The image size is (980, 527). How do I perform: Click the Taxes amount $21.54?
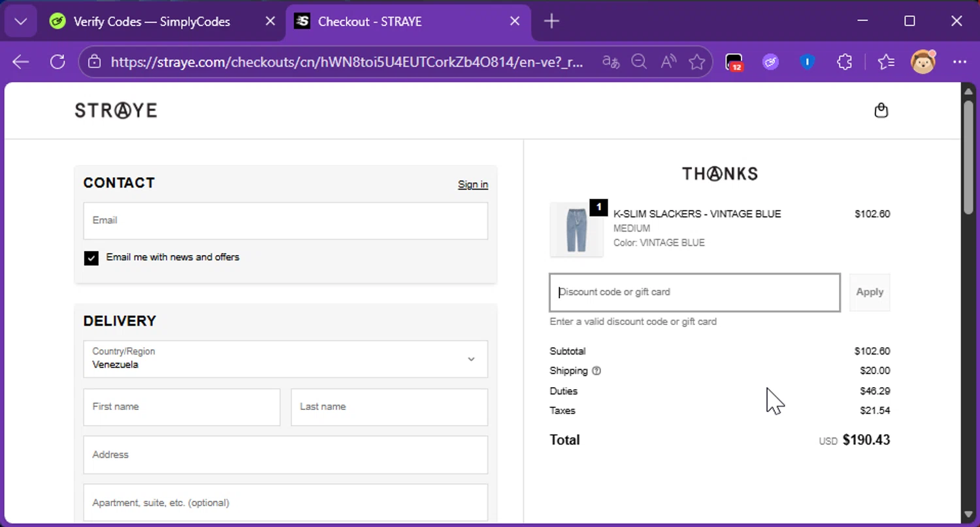875,411
